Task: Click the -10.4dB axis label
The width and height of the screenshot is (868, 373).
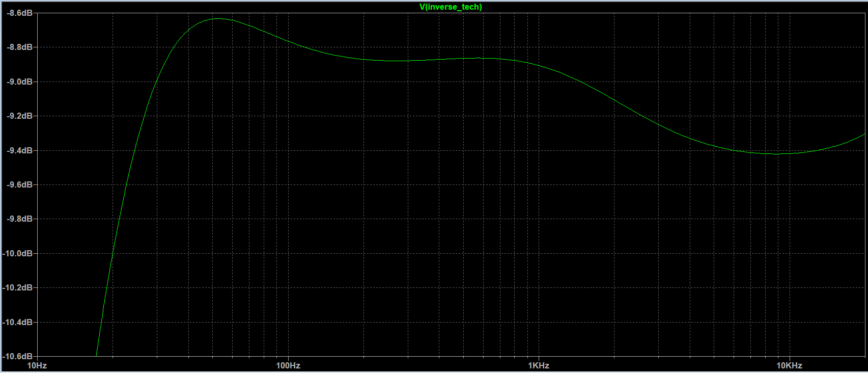Action: pyautogui.click(x=18, y=322)
